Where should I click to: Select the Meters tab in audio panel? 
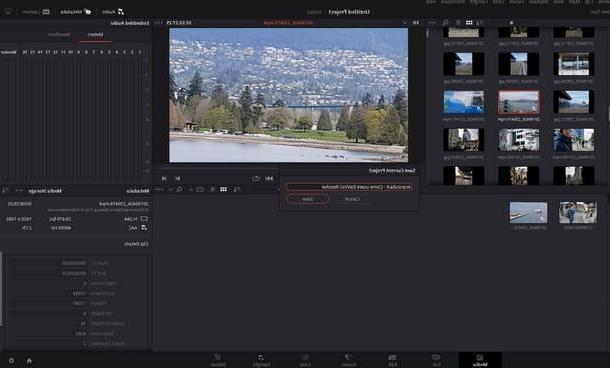click(x=95, y=35)
